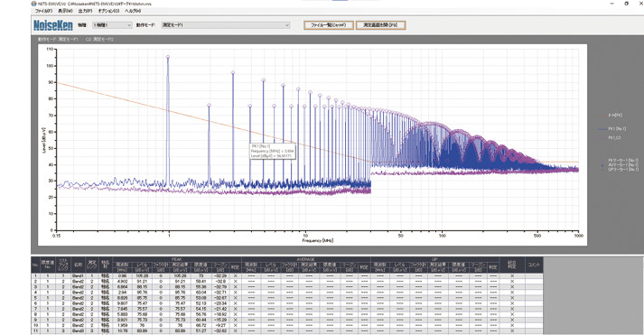Click the AVマーカー1 triangle legend icon

tap(603, 164)
